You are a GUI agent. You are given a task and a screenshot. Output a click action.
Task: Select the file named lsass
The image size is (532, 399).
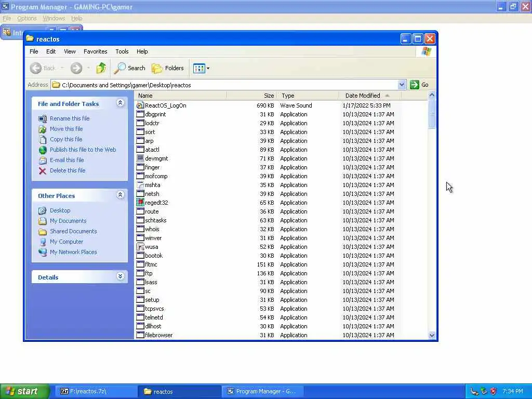click(151, 282)
